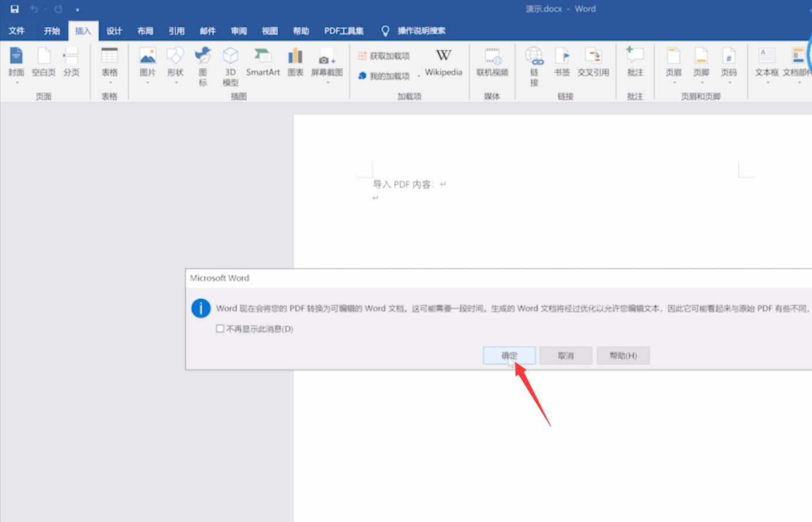This screenshot has height=522, width=812.
Task: Open the Footer (页脚) menu
Action: (701, 65)
